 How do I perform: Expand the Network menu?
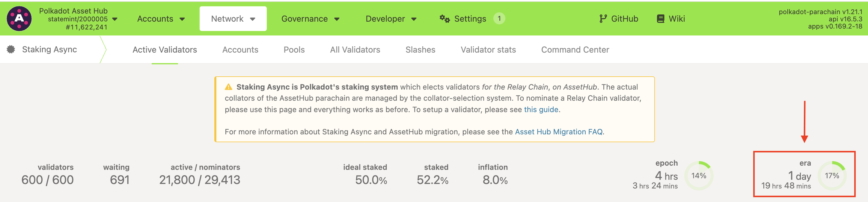click(x=233, y=19)
